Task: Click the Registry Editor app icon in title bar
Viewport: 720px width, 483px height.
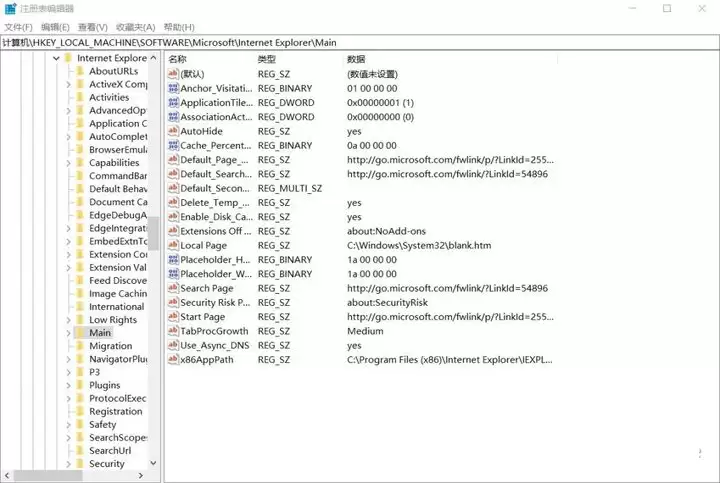Action: click(x=10, y=9)
